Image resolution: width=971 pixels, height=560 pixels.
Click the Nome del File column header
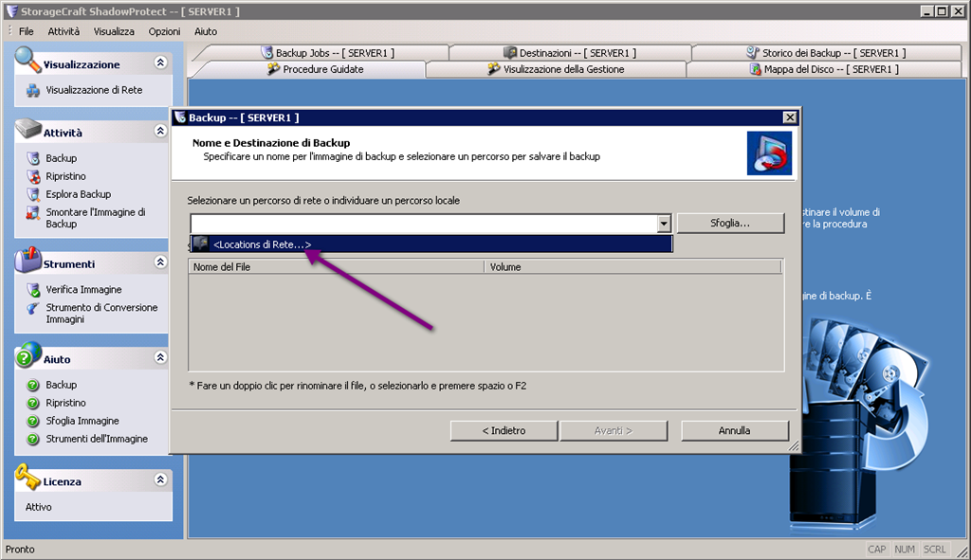click(337, 266)
